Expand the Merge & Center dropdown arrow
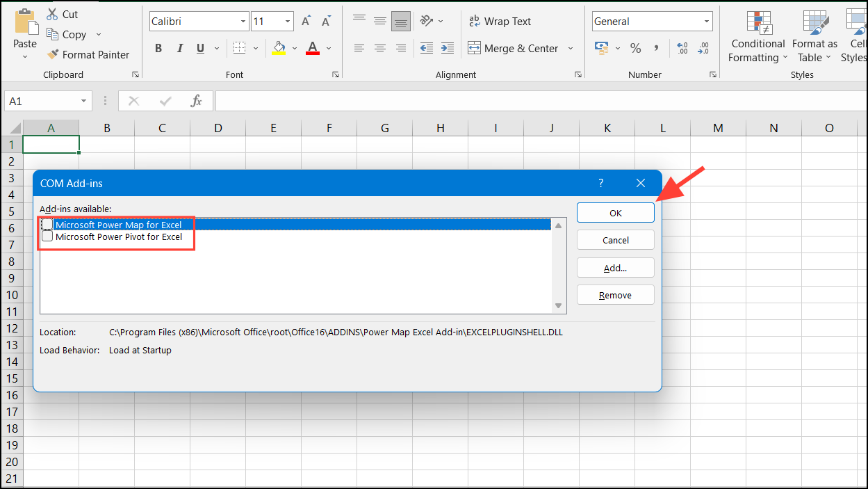 pyautogui.click(x=571, y=48)
